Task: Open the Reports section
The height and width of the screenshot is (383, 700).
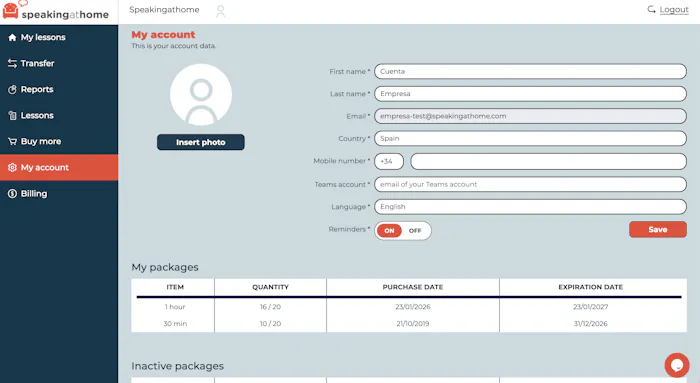Action: (x=59, y=89)
